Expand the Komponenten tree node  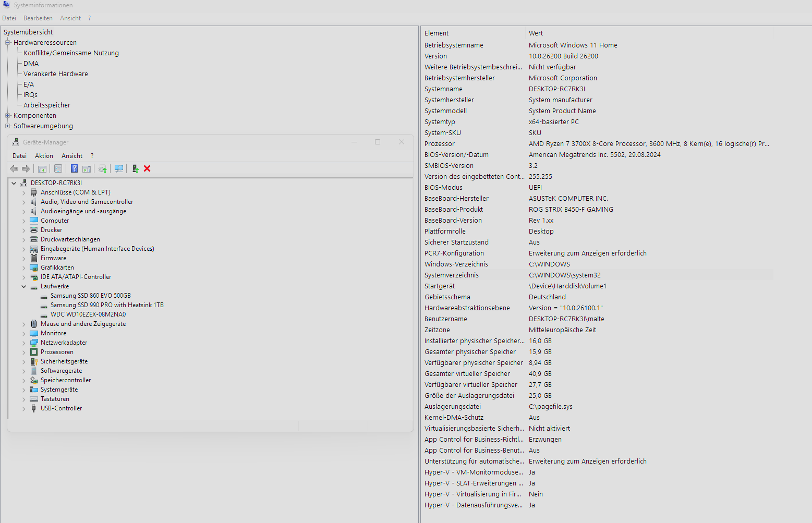tap(8, 116)
